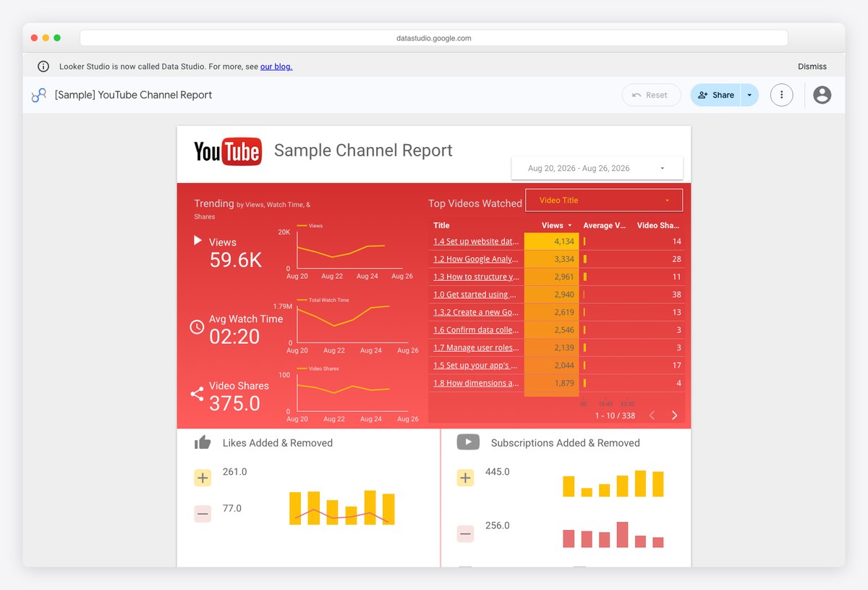The height and width of the screenshot is (590, 868).
Task: Click the 'Sample Channel Report' heading
Action: click(x=363, y=151)
